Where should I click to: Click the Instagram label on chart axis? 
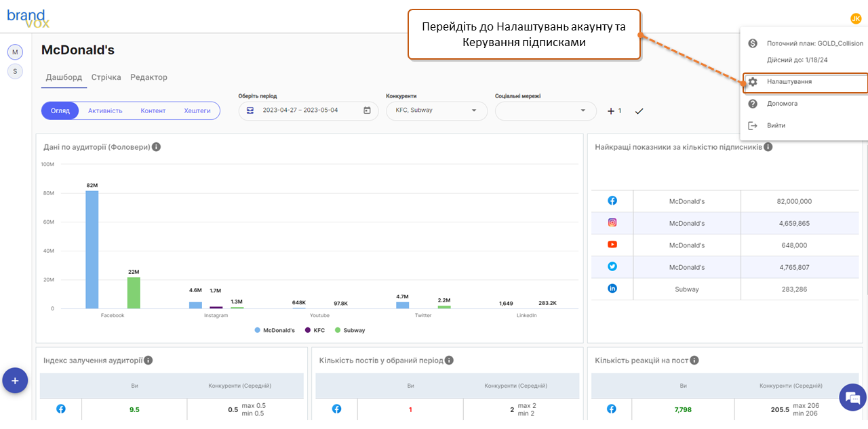coord(216,315)
